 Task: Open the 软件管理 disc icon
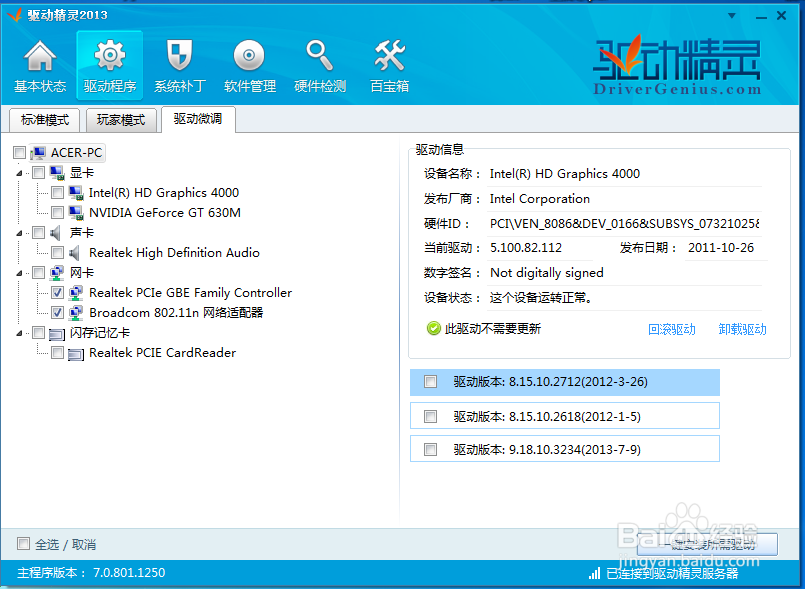point(249,55)
